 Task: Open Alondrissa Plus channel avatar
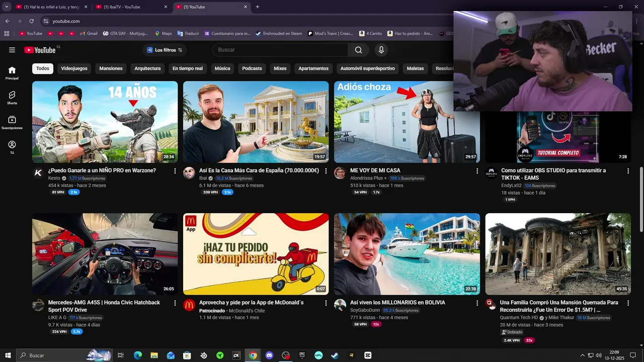pyautogui.click(x=340, y=173)
